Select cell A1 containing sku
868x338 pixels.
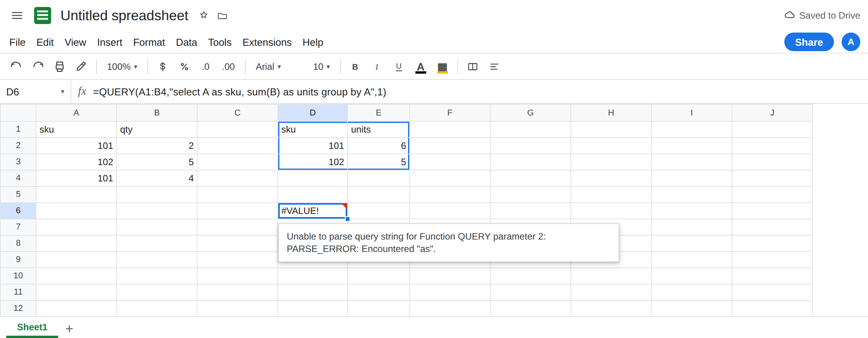click(76, 129)
